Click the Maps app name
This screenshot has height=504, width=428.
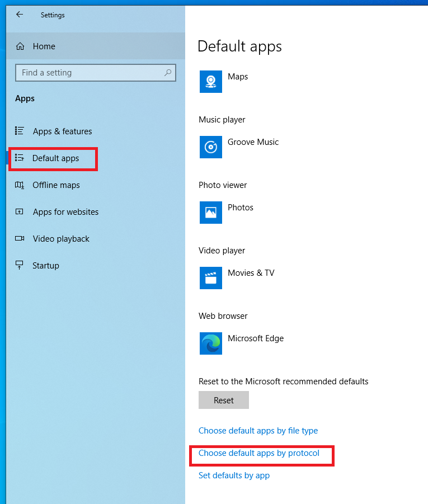238,77
